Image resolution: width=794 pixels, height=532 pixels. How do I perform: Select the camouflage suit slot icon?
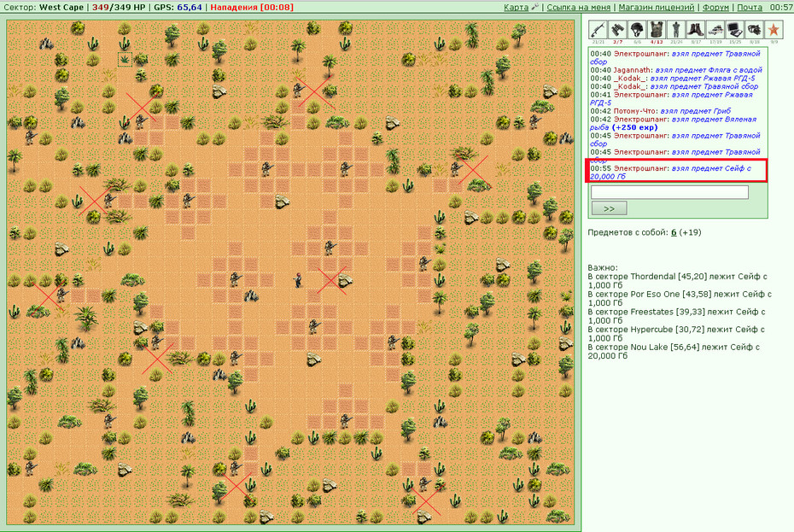tap(676, 30)
